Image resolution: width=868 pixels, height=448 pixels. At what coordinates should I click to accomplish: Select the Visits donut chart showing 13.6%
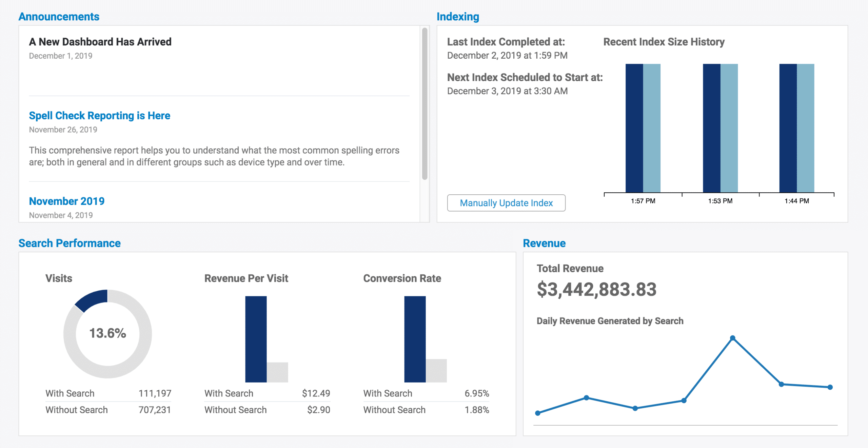pyautogui.click(x=107, y=334)
